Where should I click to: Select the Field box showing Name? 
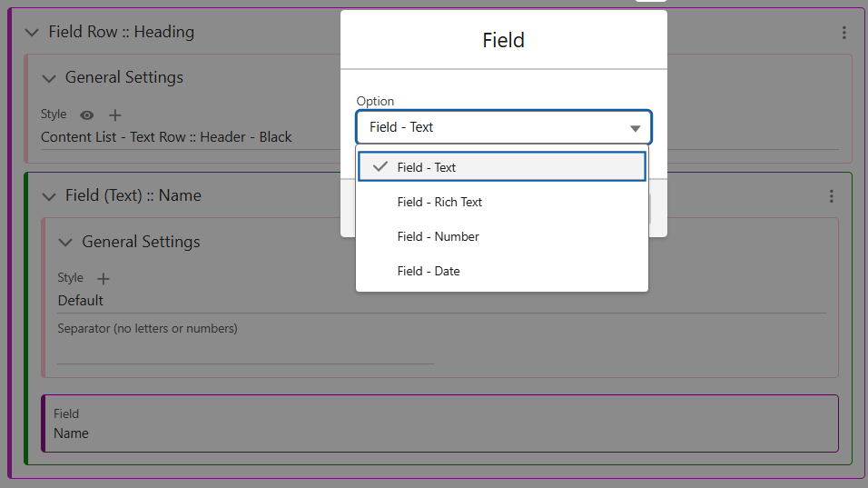tap(440, 423)
